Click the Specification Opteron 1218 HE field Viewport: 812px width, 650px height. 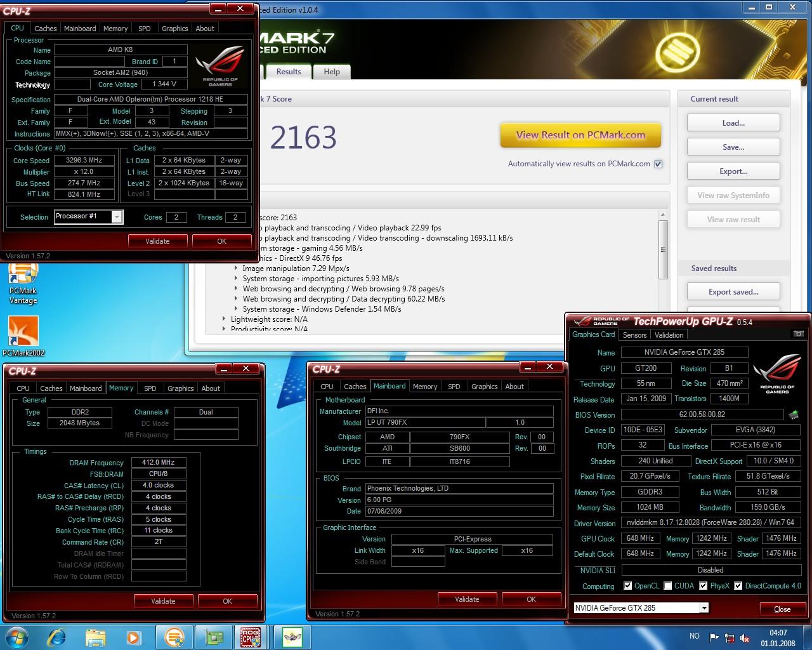151,99
